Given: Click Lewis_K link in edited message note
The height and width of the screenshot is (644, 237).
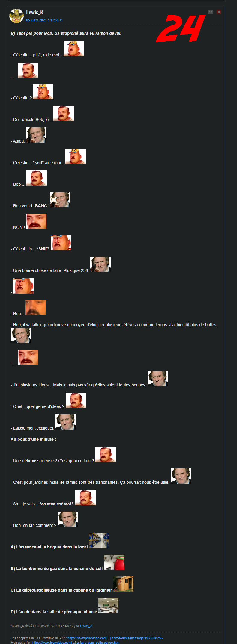Looking at the screenshot, I should click(86, 626).
